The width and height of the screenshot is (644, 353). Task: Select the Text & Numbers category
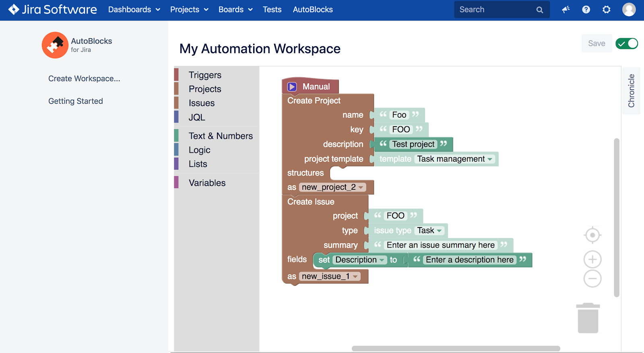217,136
